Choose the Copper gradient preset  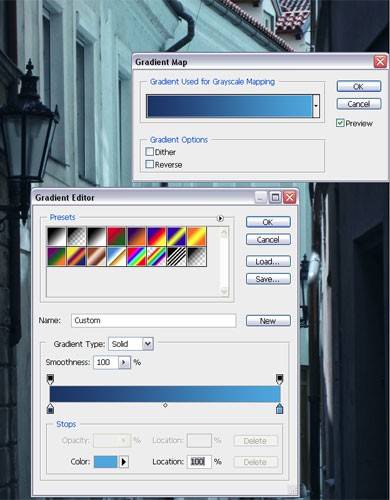tap(97, 256)
